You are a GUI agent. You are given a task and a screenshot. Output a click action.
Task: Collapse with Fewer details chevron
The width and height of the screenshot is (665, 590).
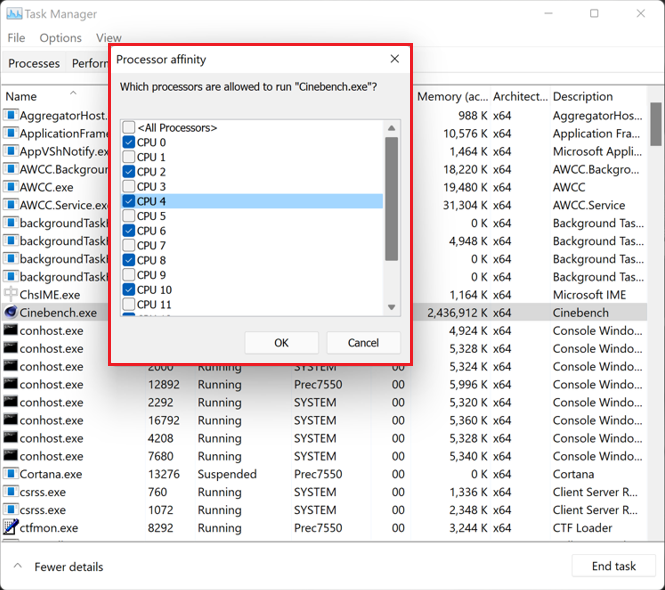(x=18, y=566)
